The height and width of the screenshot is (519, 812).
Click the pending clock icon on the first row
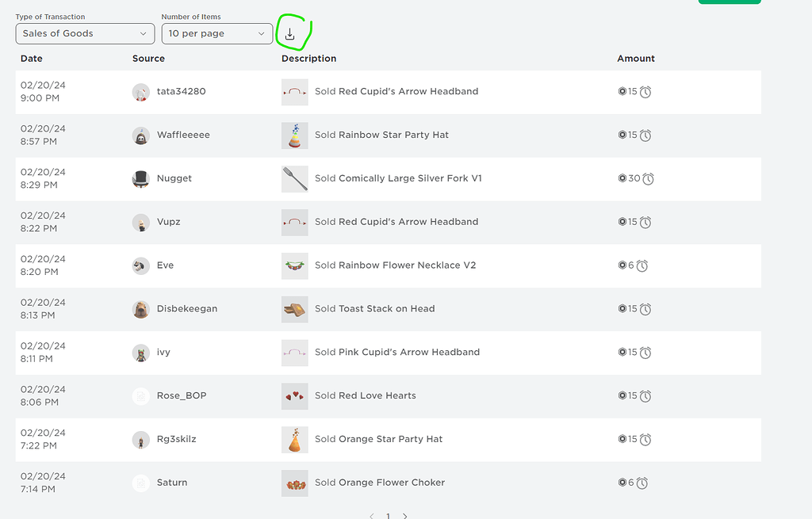click(645, 92)
